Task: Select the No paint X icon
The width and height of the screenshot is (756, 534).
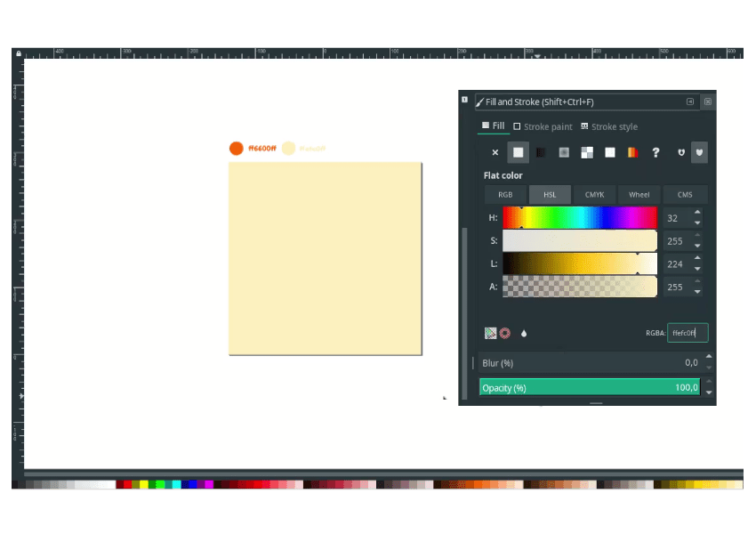Action: (495, 152)
